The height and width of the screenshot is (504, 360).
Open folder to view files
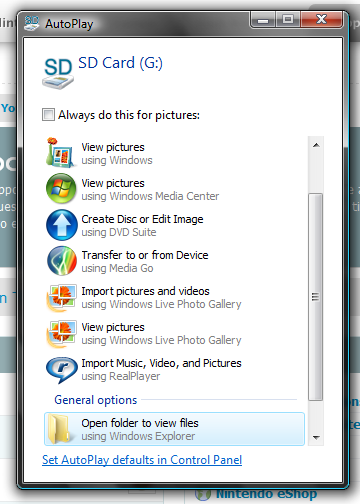click(175, 429)
